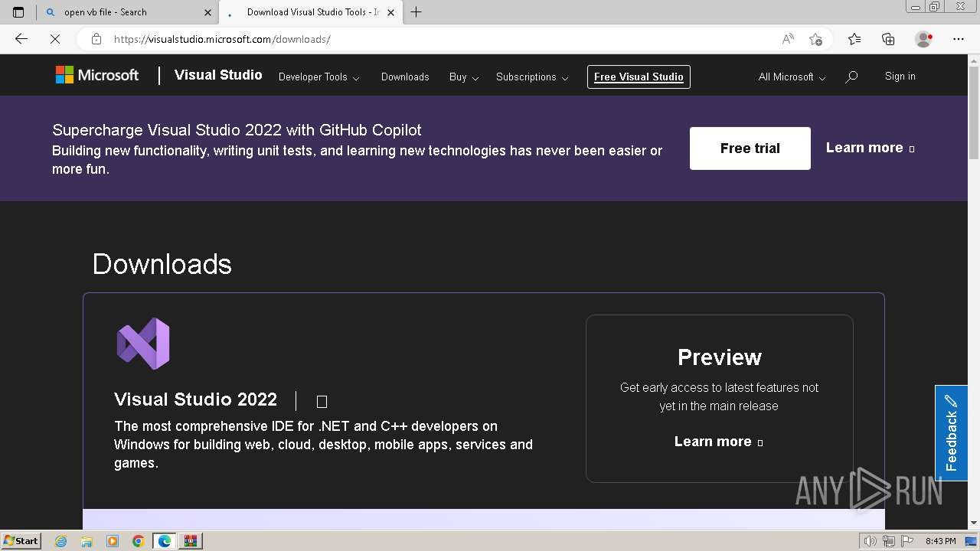Image resolution: width=980 pixels, height=551 pixels.
Task: Click the vertical scrollbar down arrow
Action: (973, 523)
